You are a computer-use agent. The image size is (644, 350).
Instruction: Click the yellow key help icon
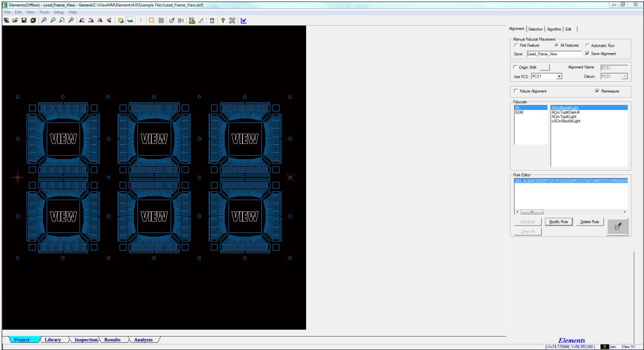[223, 20]
